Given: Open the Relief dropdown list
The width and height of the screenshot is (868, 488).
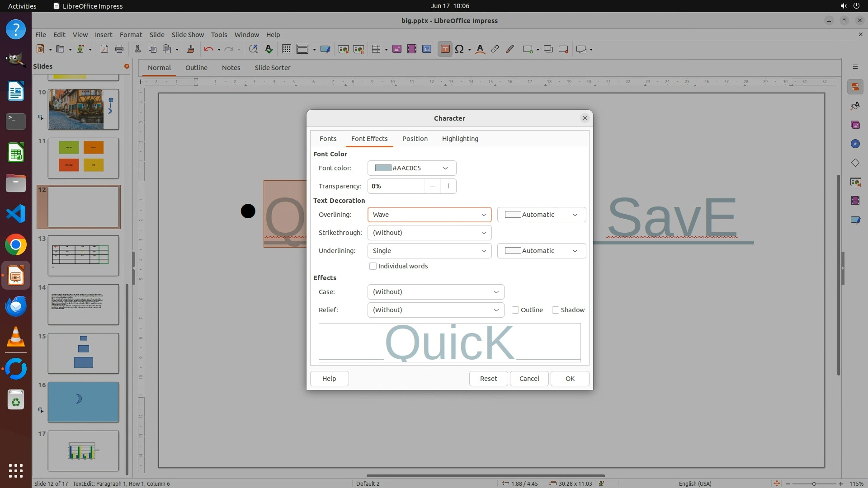Looking at the screenshot, I should (x=435, y=310).
